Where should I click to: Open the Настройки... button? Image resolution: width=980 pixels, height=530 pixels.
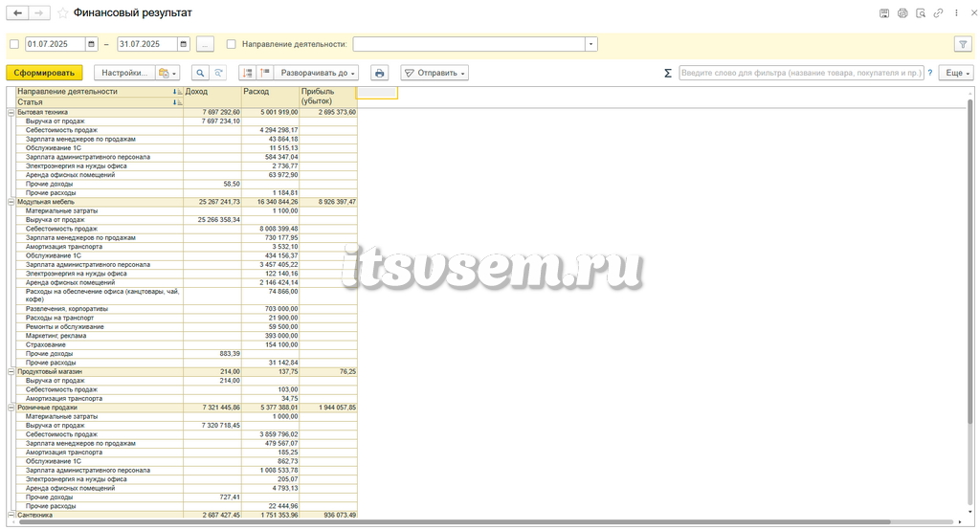(124, 73)
